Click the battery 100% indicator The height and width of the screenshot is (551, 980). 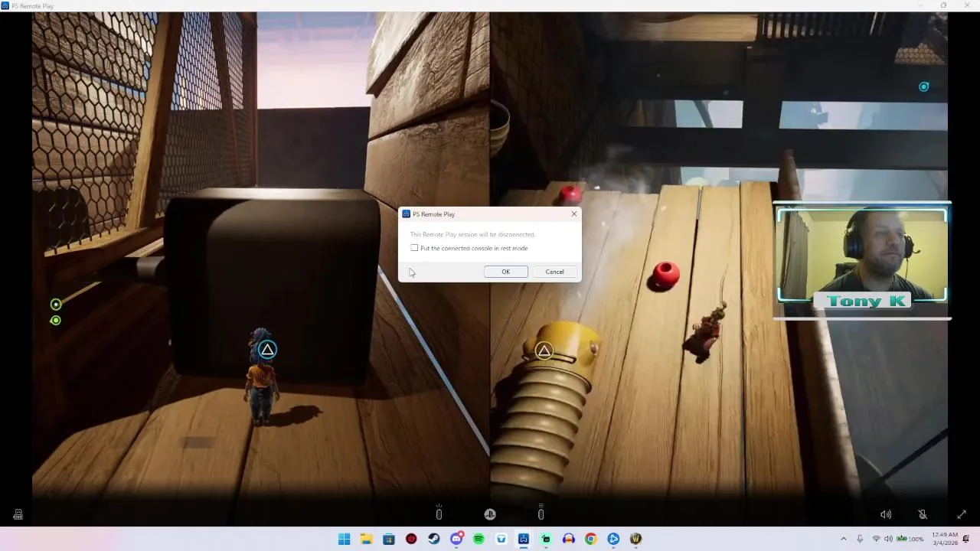tap(910, 539)
